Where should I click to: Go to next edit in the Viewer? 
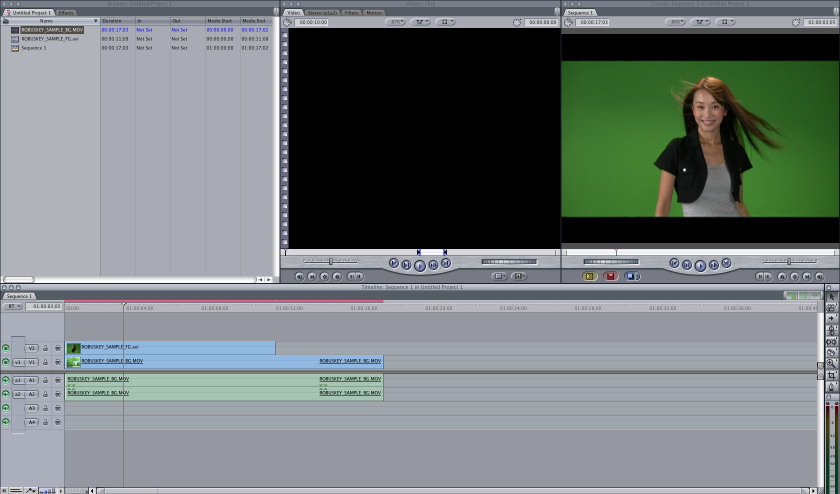pos(446,263)
